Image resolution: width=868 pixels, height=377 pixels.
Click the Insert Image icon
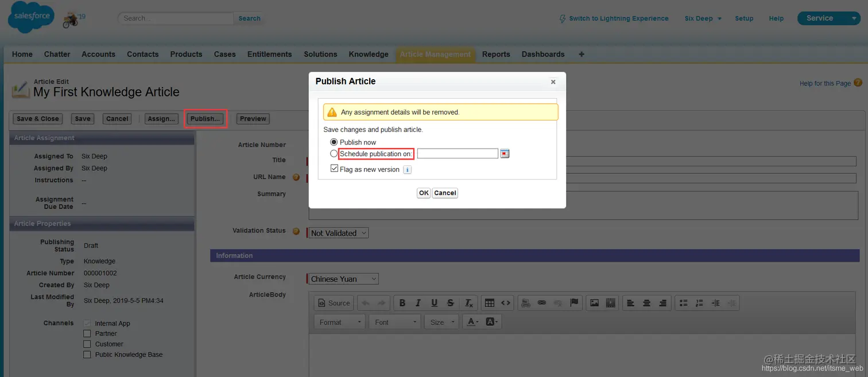coord(595,303)
